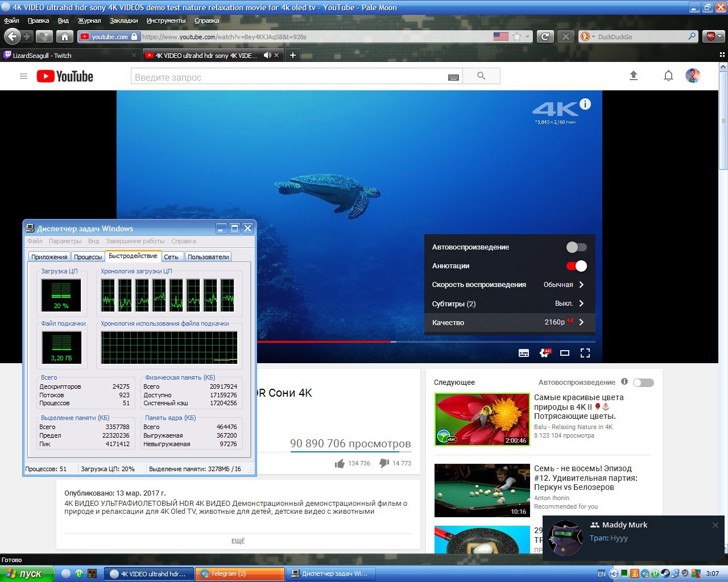Go back with the browser back arrow

click(12, 36)
